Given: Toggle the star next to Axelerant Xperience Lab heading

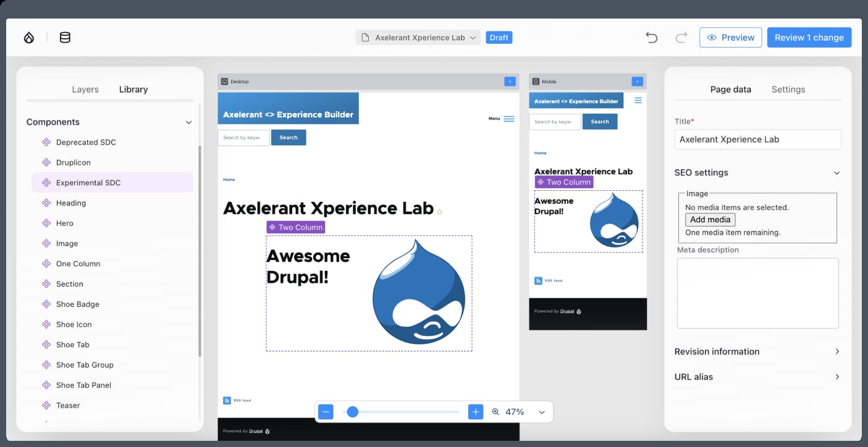Looking at the screenshot, I should 439,212.
